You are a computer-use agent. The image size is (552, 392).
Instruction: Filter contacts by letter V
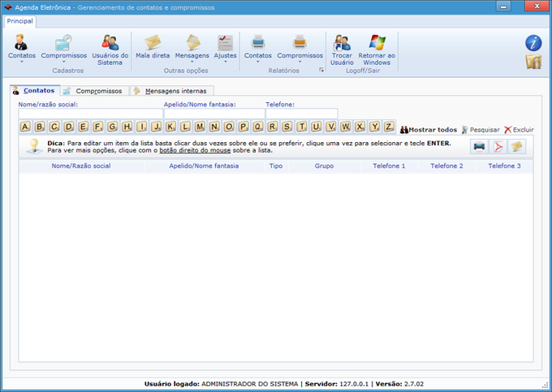coord(331,127)
